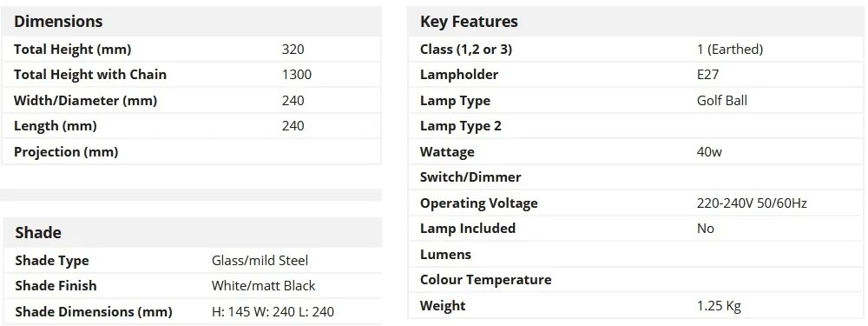Click the Colour Temperature row label
The image size is (868, 326).
pyautogui.click(x=485, y=279)
